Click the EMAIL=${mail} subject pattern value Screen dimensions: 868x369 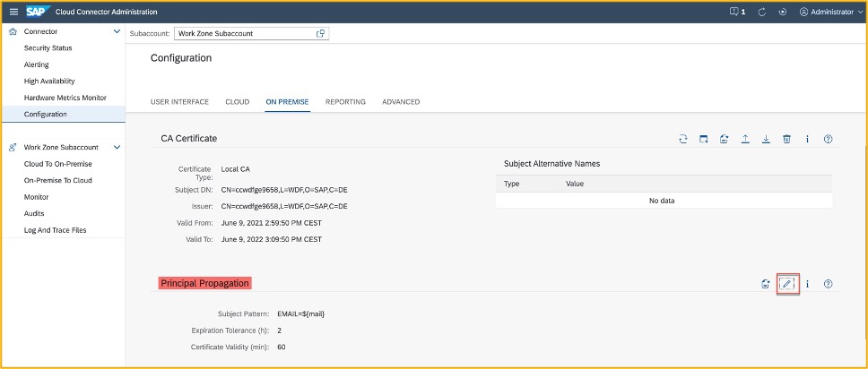coord(300,313)
